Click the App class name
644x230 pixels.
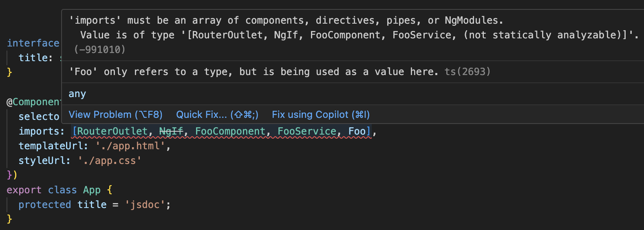click(x=92, y=190)
